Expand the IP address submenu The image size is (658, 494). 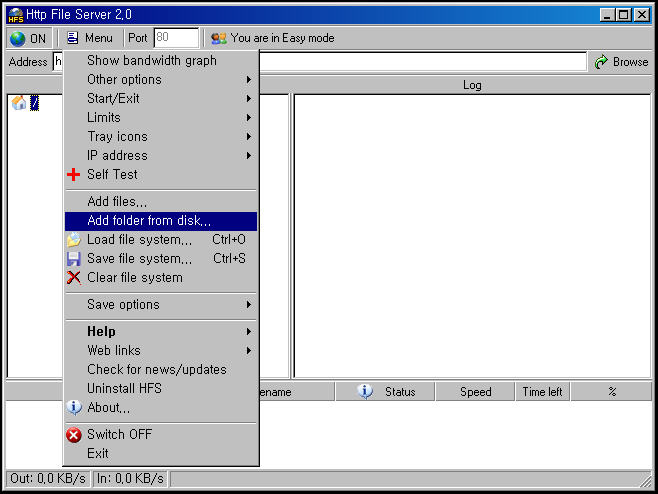161,156
